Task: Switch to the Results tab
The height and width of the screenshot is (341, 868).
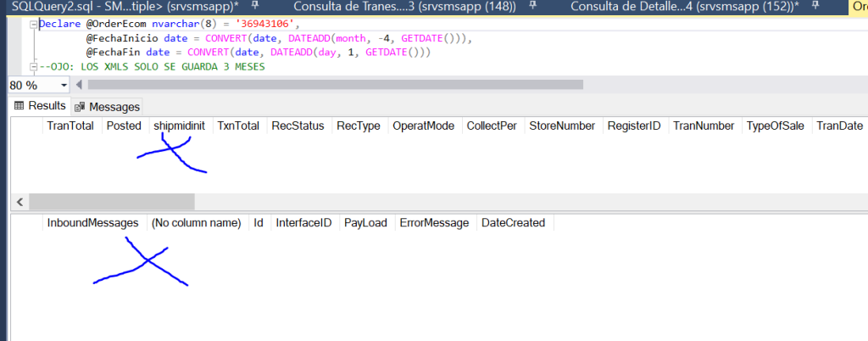Action: 39,106
